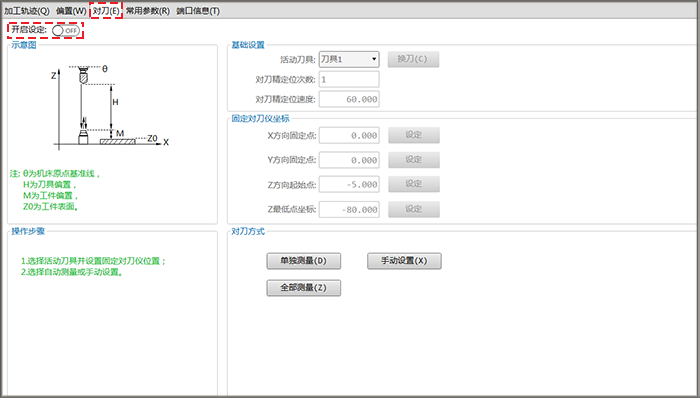Image resolution: width=700 pixels, height=398 pixels.
Task: Click the tool-setting schematic diagram
Action: 110,107
